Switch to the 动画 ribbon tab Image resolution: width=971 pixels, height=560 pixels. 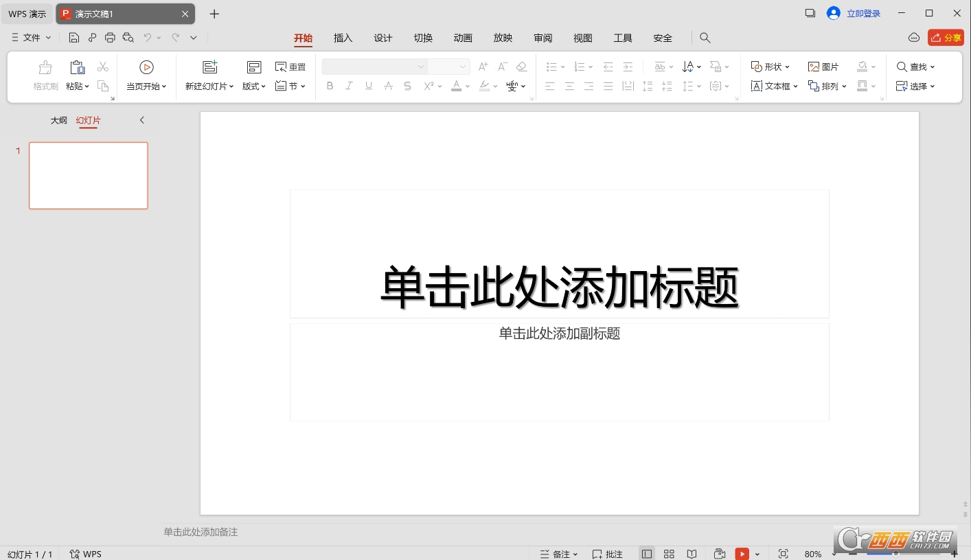coord(463,38)
